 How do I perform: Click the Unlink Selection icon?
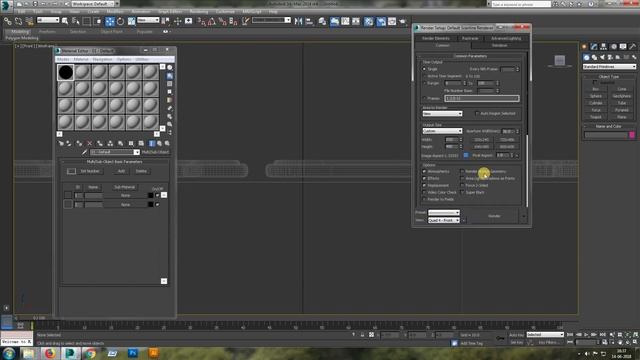18,21
